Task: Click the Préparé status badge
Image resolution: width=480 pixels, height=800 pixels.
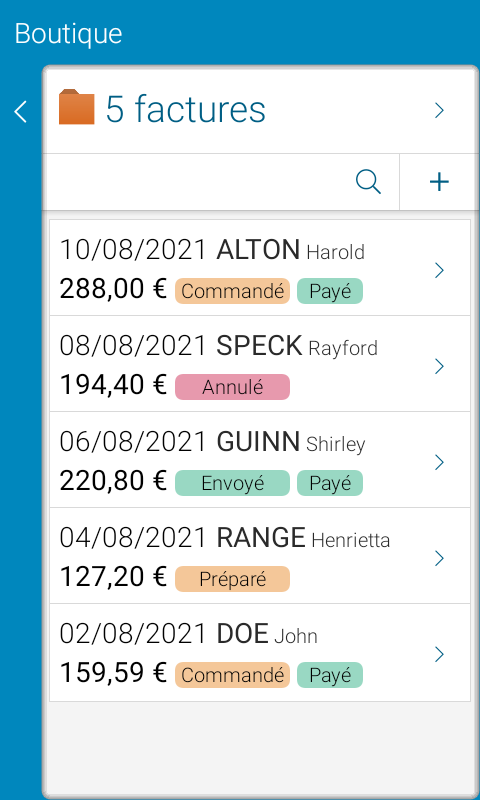Action: pos(233,579)
